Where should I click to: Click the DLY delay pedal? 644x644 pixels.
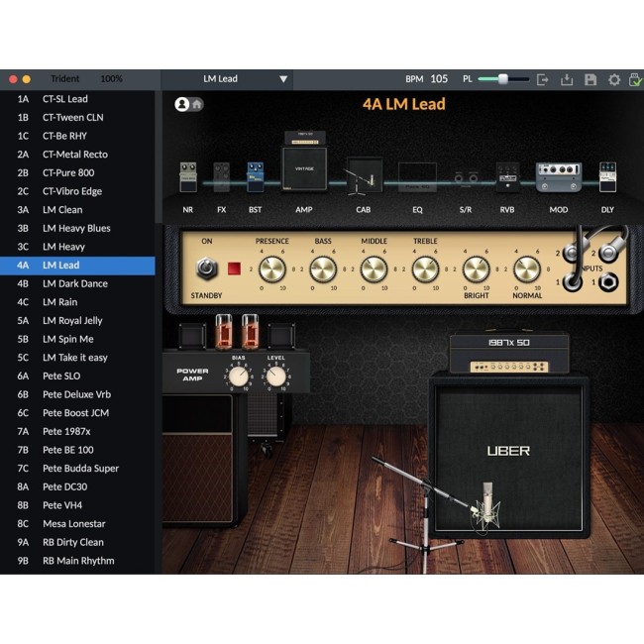coord(607,176)
